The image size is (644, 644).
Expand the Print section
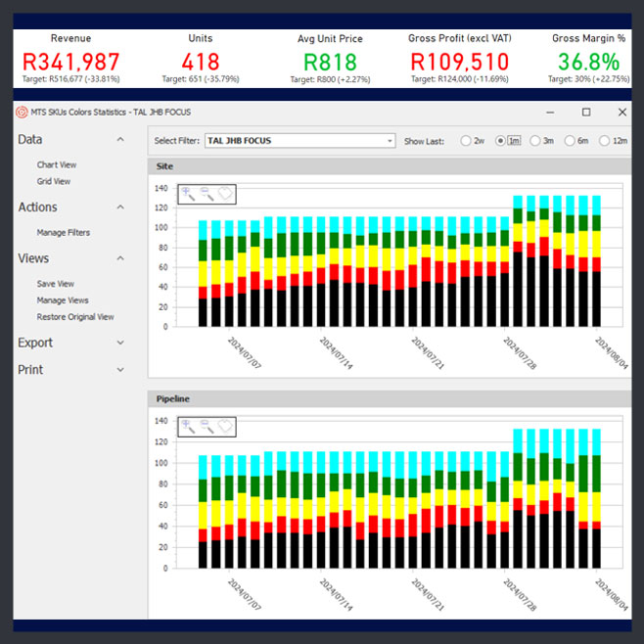(x=120, y=370)
